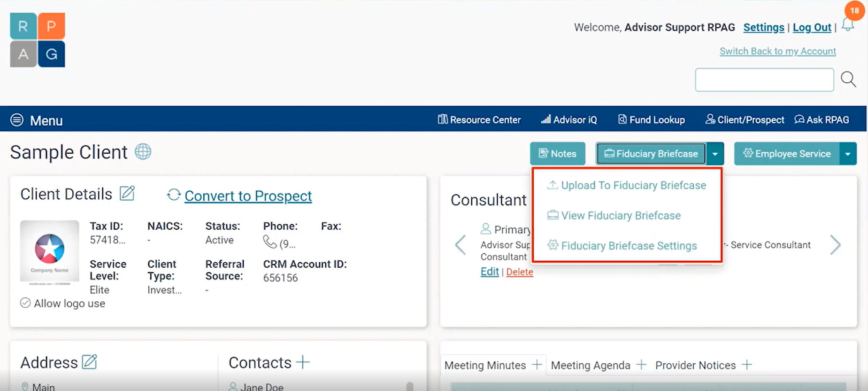
Task: Click the Fiduciary Briefcase button
Action: pyautogui.click(x=651, y=154)
